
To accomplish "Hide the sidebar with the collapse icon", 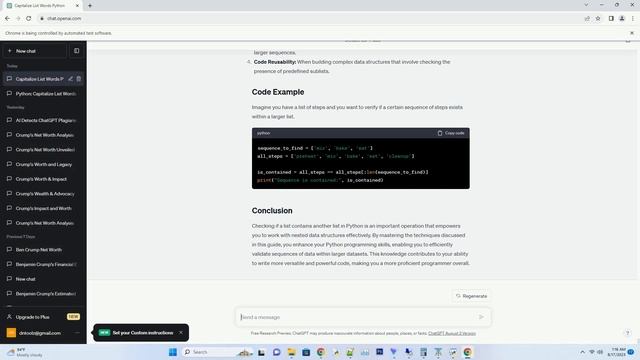I will (76, 51).
